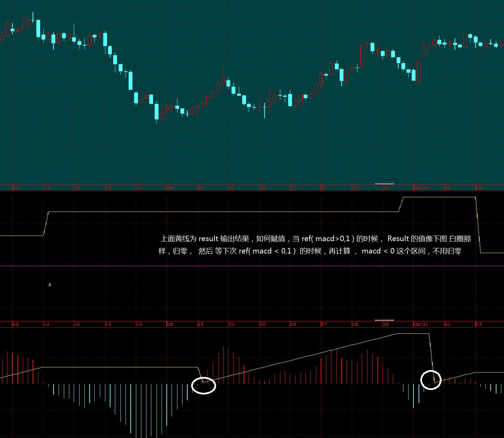This screenshot has width=504, height=438.
Task: Click date label 28 on the lower MACD axis
Action: click(x=355, y=324)
